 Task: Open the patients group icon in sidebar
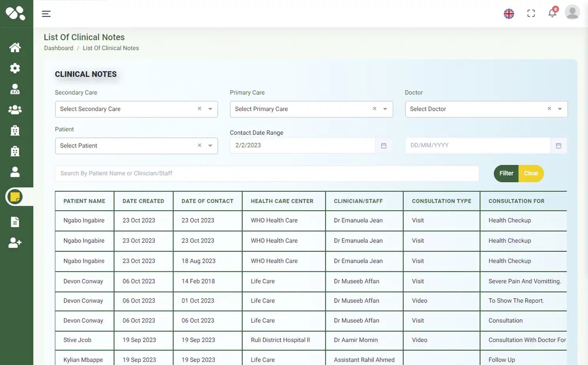pos(15,110)
